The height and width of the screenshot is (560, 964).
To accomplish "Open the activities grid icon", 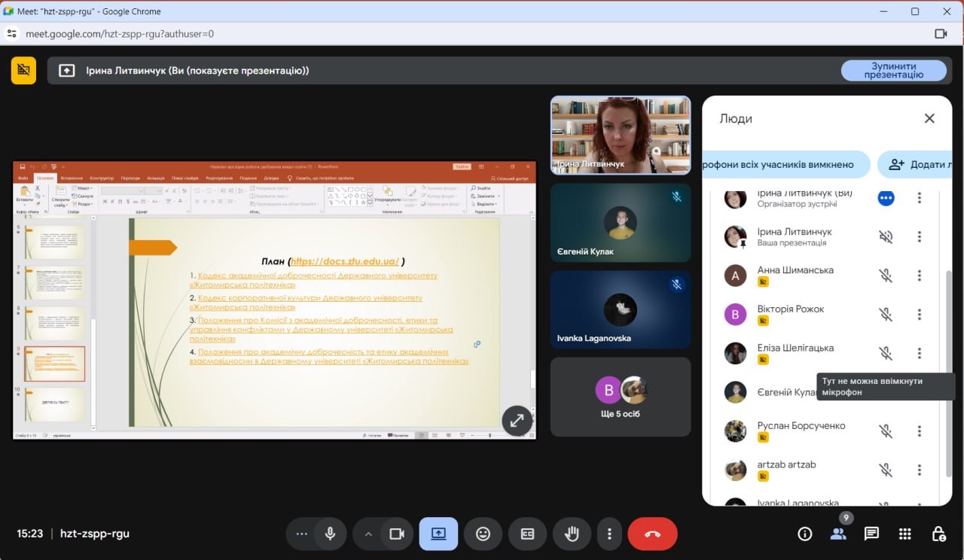I will pyautogui.click(x=905, y=534).
